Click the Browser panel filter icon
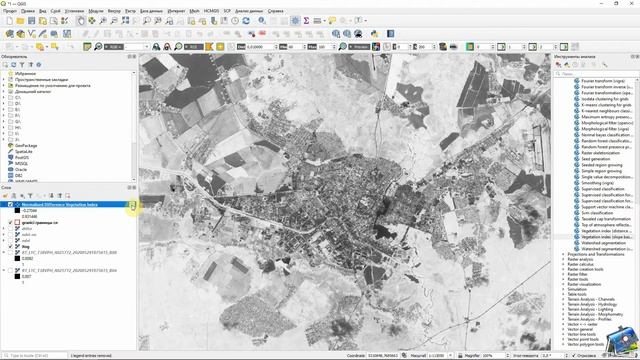640x360 pixels. [22, 64]
